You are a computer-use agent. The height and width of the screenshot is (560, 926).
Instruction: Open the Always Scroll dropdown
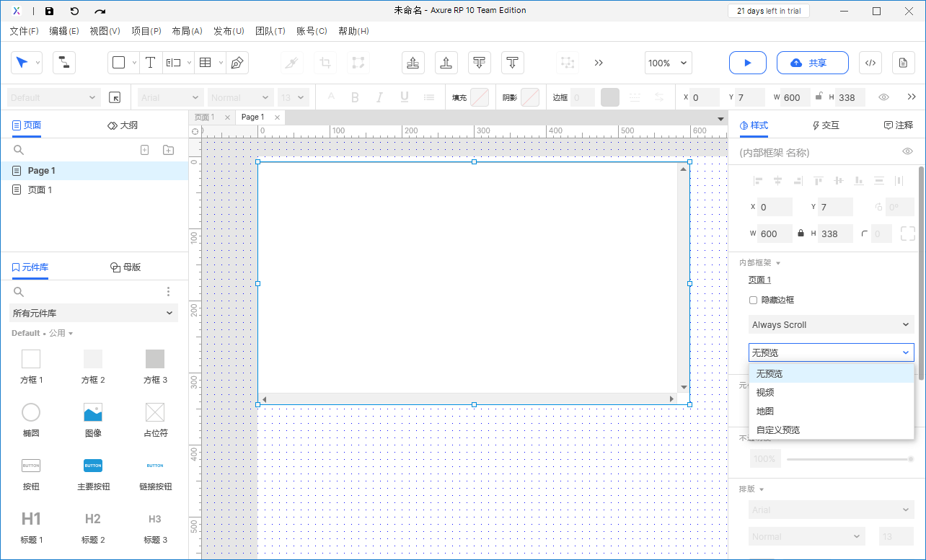click(831, 325)
